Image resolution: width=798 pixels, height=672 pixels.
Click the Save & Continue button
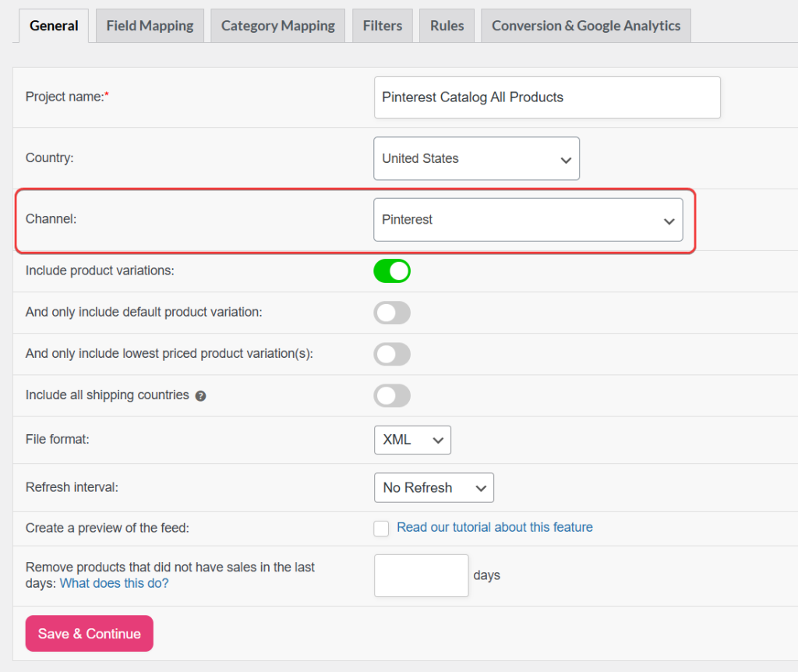tap(89, 633)
